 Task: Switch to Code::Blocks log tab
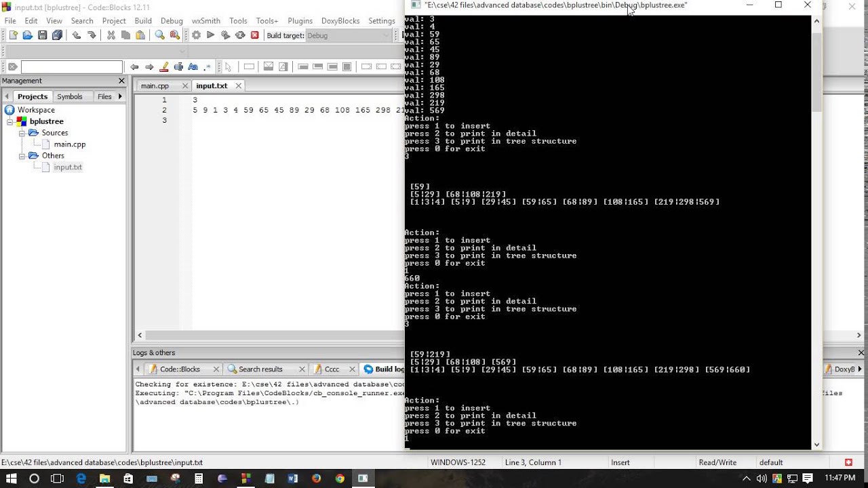coord(180,369)
